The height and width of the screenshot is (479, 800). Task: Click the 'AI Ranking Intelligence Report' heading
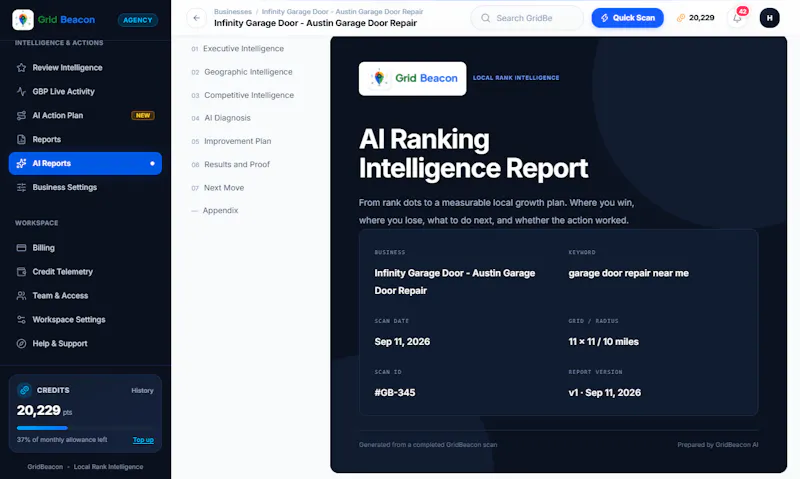(473, 154)
